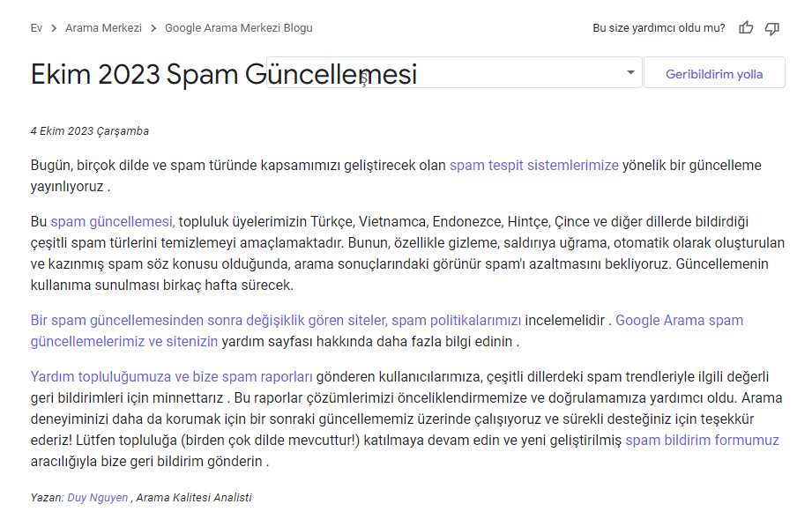Open the dropdown arrow beside the title
812x519 pixels.
pos(630,72)
